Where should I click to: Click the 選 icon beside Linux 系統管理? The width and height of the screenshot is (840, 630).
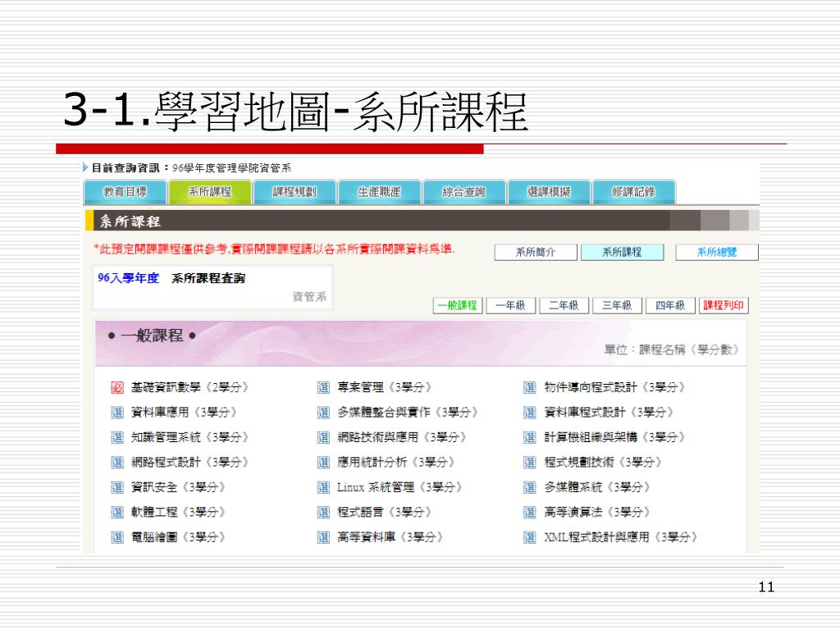pos(323,487)
